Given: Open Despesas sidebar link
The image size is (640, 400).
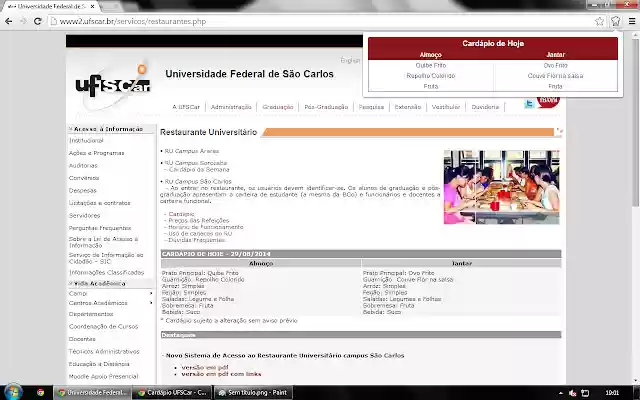Looking at the screenshot, I should (x=82, y=191).
